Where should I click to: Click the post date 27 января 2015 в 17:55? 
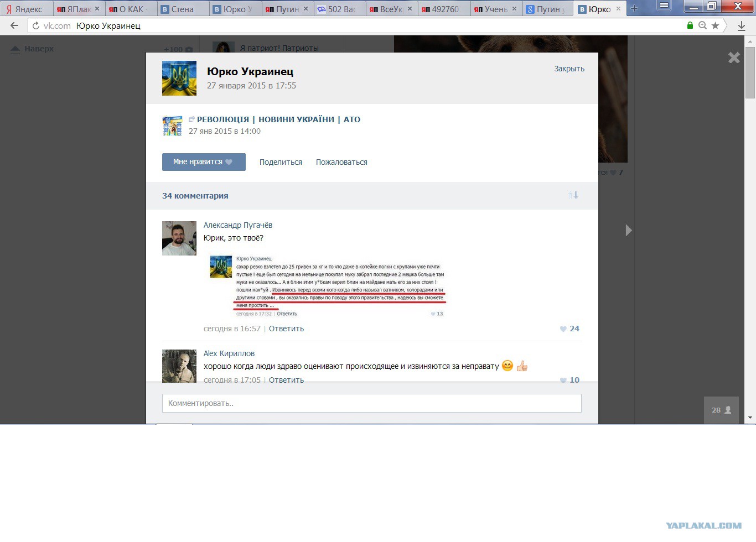(251, 86)
